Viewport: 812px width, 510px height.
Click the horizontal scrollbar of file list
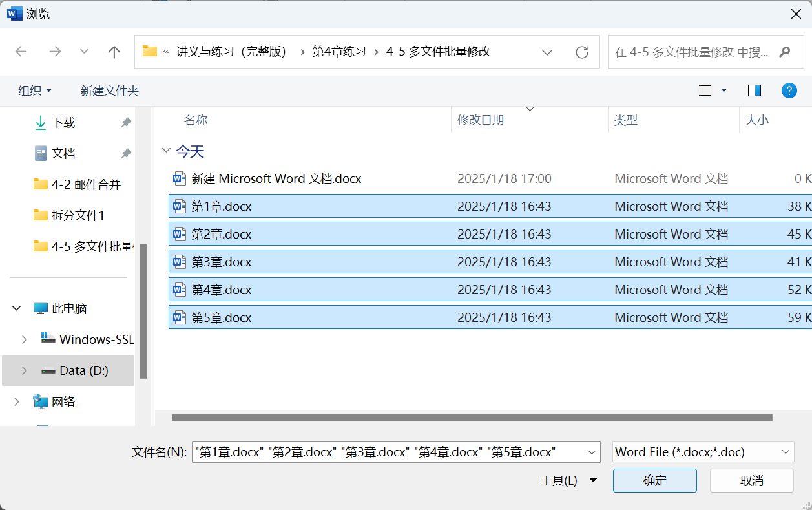tap(472, 418)
